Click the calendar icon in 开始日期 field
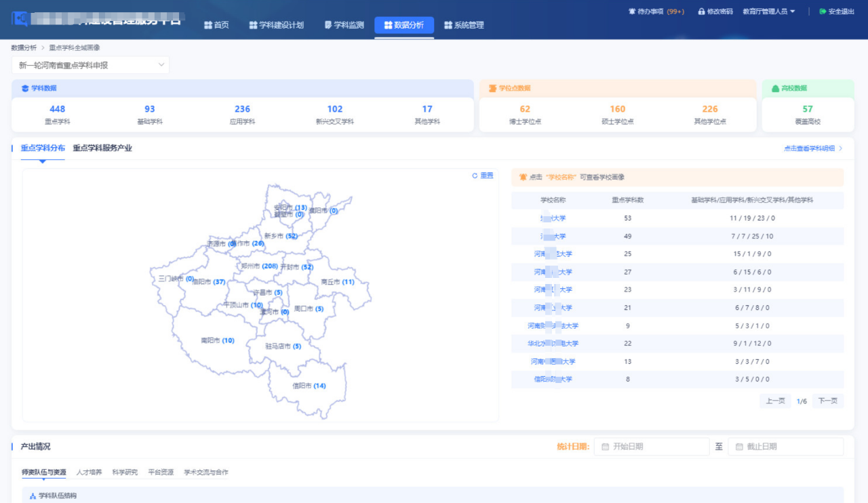 (x=605, y=447)
